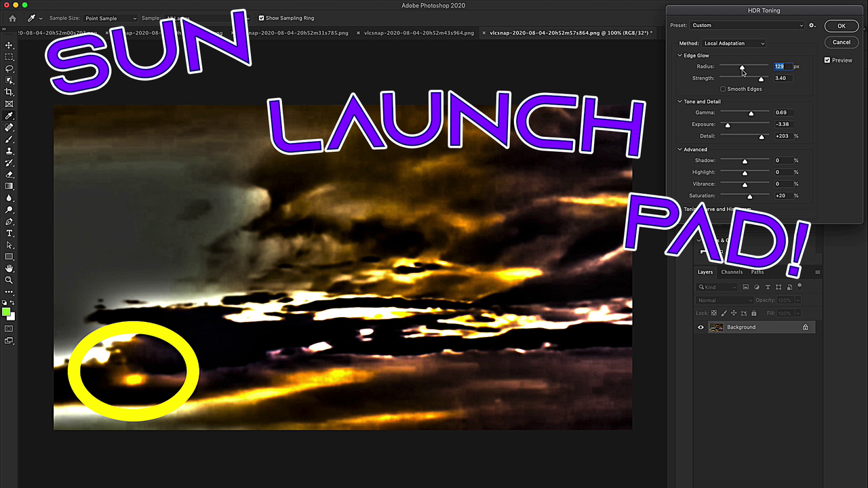Switch to the Channels tab

pyautogui.click(x=732, y=272)
